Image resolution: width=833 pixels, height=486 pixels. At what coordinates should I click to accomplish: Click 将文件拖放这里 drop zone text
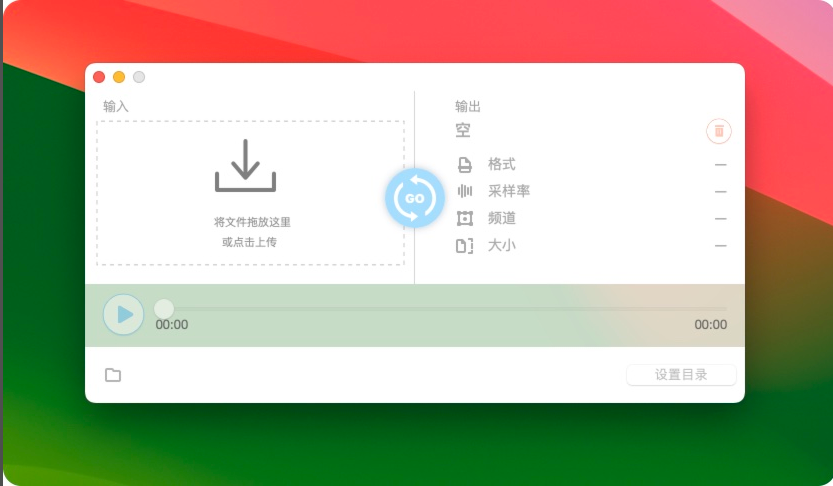pyautogui.click(x=252, y=222)
